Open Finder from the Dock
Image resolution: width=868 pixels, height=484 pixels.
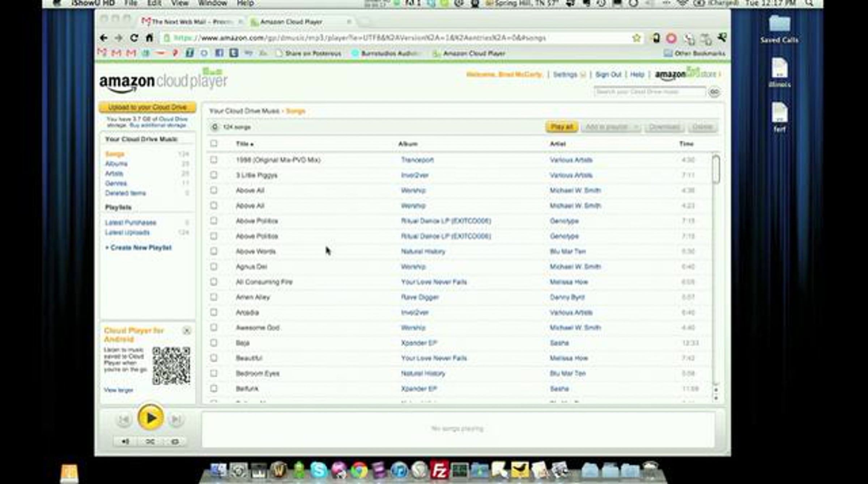point(218,470)
